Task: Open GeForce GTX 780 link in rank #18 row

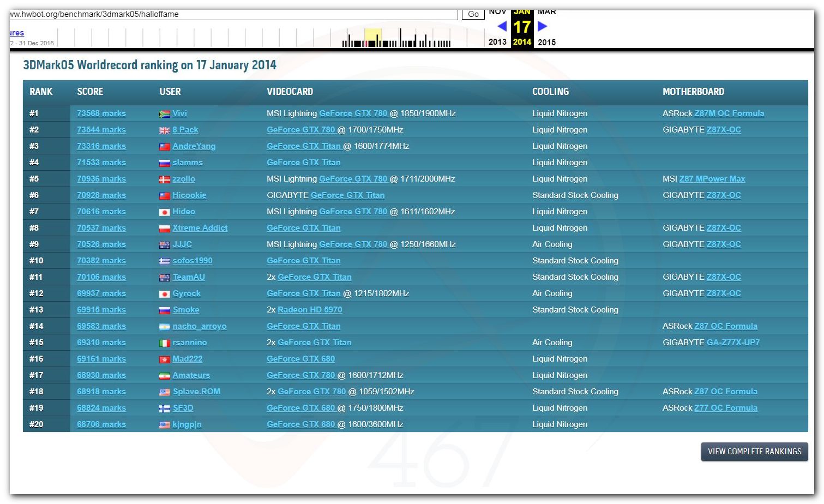Action: point(312,392)
